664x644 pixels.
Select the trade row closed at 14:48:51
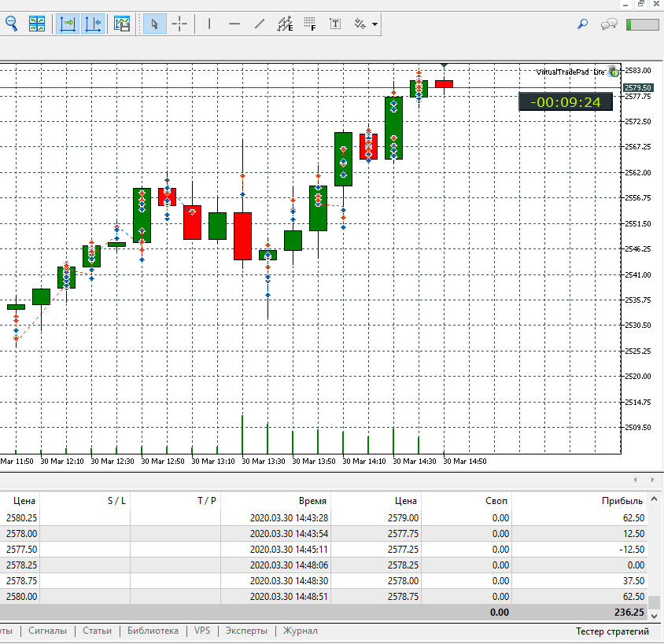tap(323, 596)
